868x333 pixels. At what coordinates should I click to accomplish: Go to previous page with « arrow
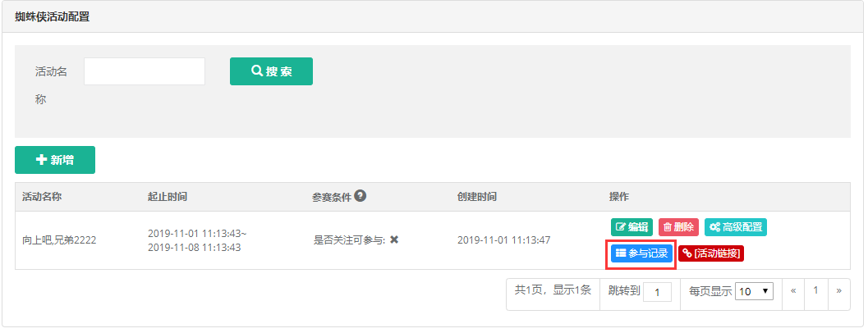(x=793, y=290)
